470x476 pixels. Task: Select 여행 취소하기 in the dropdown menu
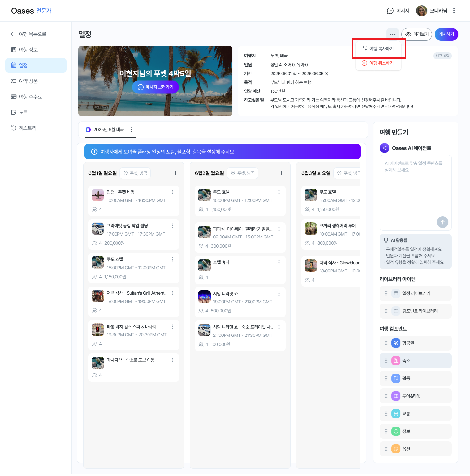(379, 63)
